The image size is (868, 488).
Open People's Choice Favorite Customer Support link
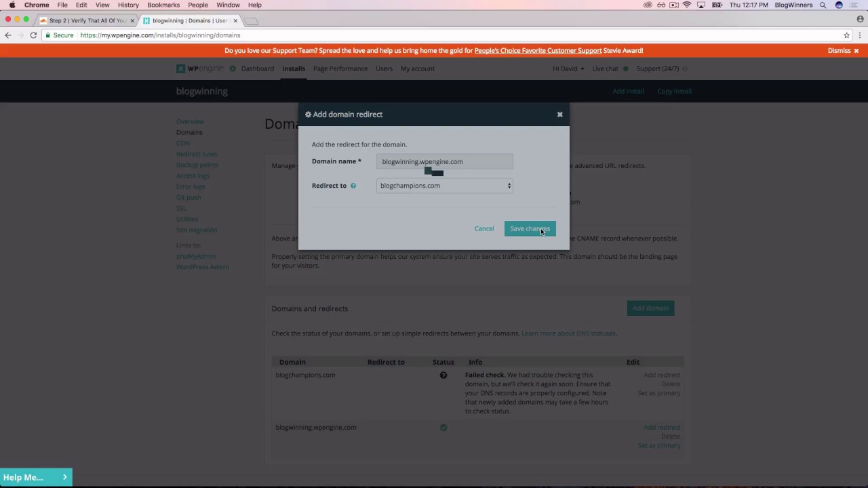pyautogui.click(x=538, y=50)
